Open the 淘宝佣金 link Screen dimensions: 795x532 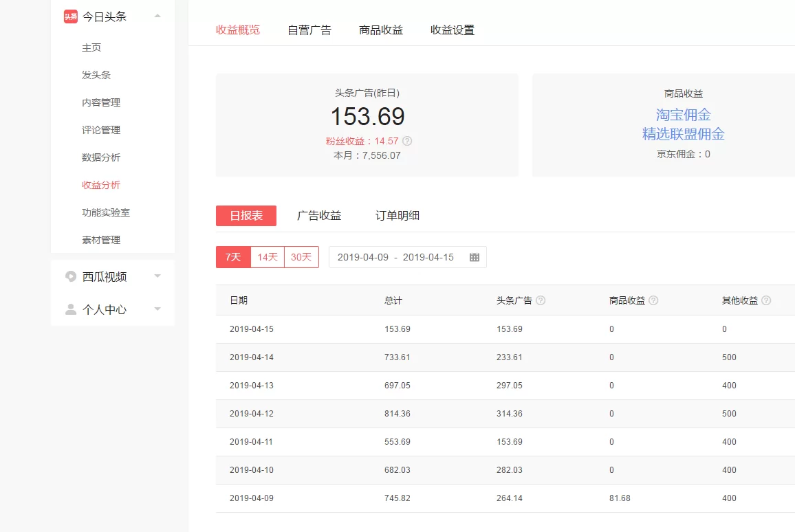tap(683, 115)
